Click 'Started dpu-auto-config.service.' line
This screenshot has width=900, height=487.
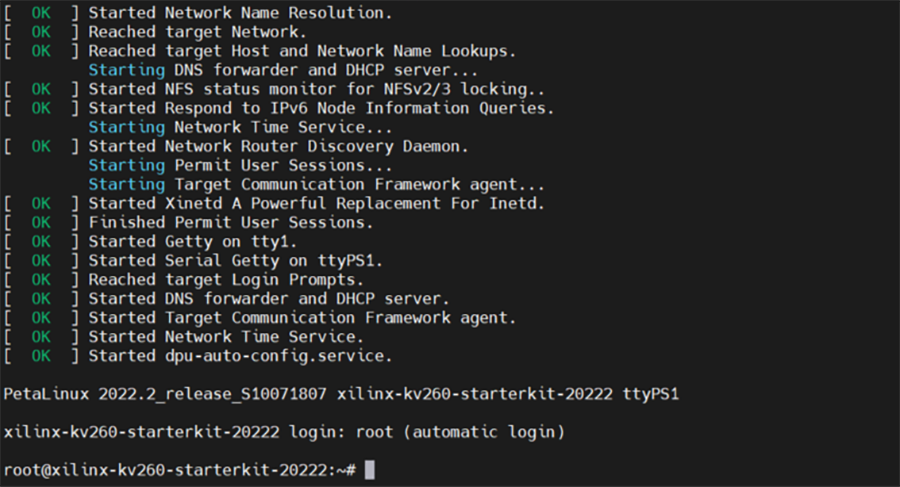(x=198, y=356)
